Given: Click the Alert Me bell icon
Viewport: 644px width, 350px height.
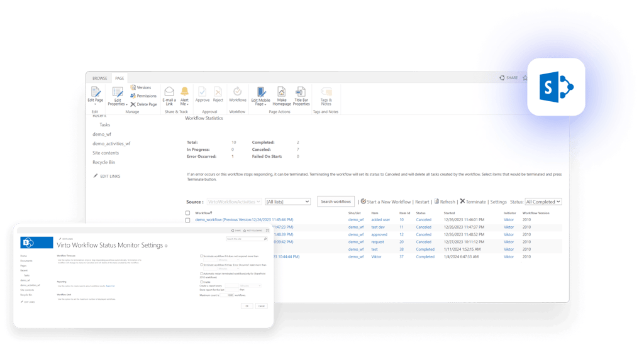Looking at the screenshot, I should tap(184, 92).
